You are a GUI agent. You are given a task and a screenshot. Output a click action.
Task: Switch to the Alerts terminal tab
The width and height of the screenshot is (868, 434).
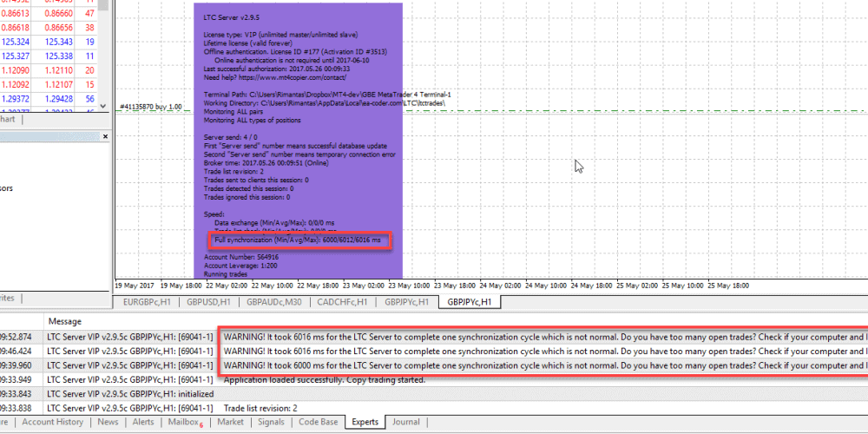coord(143,422)
